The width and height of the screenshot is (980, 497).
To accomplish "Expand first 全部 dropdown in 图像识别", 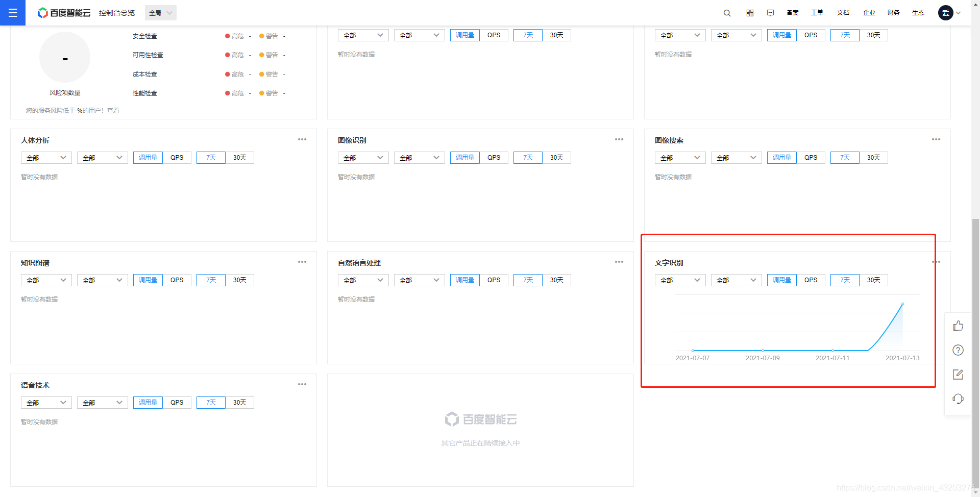I will [363, 158].
